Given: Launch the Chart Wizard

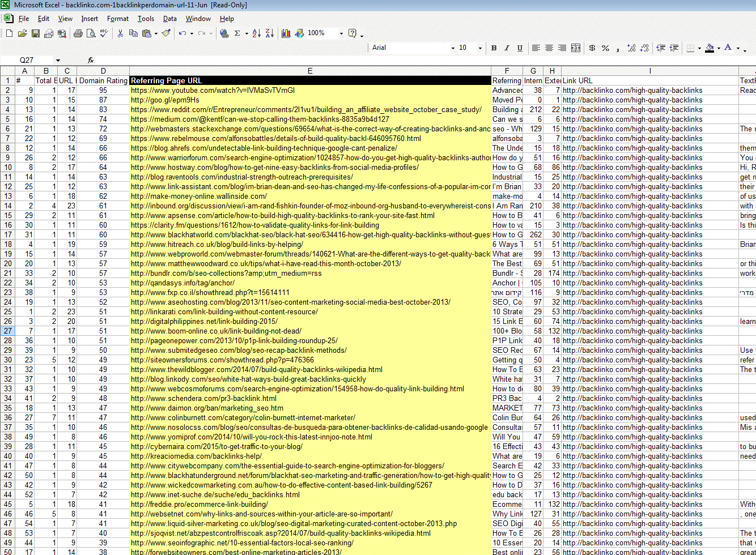Looking at the screenshot, I should [286, 33].
